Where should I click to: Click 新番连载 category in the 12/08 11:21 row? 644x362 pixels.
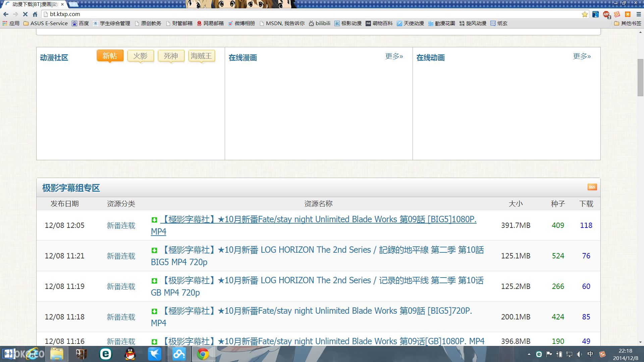pyautogui.click(x=121, y=256)
